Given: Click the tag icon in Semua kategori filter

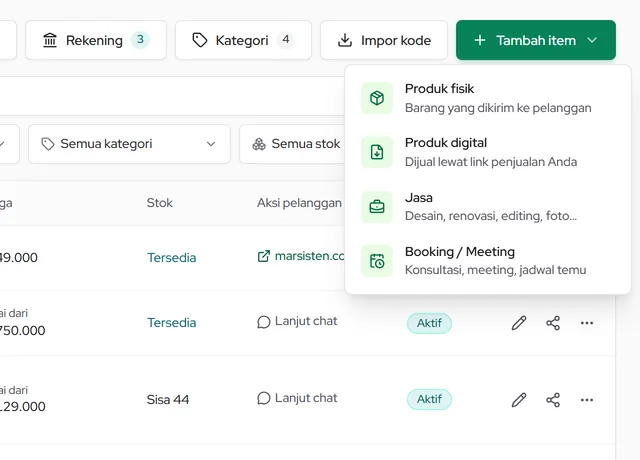Looking at the screenshot, I should click(x=48, y=144).
